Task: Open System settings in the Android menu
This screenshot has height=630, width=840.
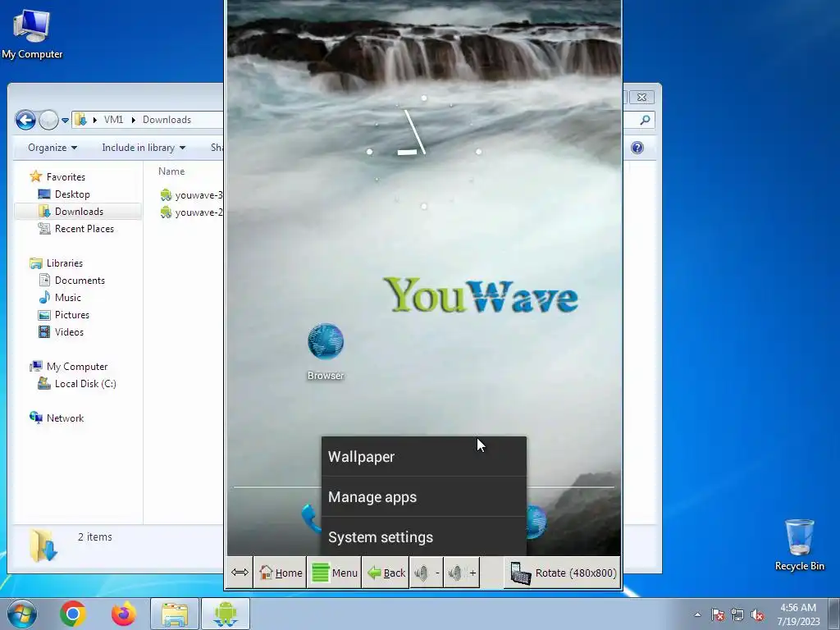Action: [x=424, y=536]
